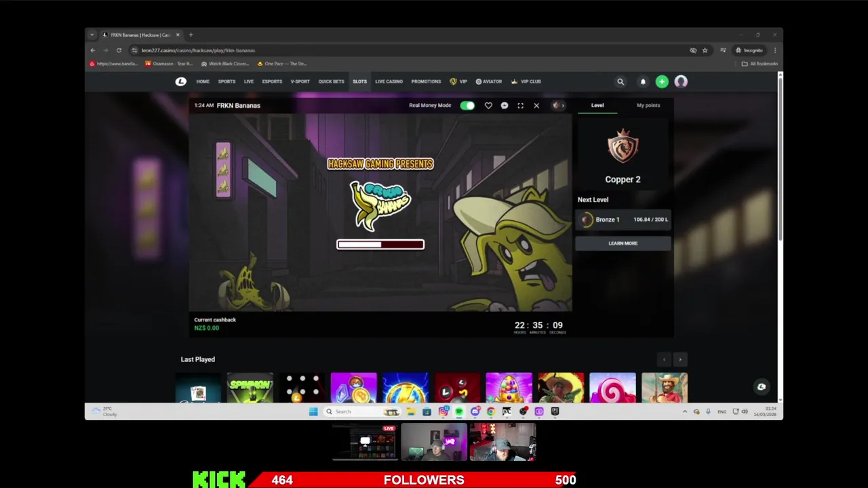The image size is (868, 488).
Task: Click the Bronze 1 next level row
Action: tap(623, 220)
